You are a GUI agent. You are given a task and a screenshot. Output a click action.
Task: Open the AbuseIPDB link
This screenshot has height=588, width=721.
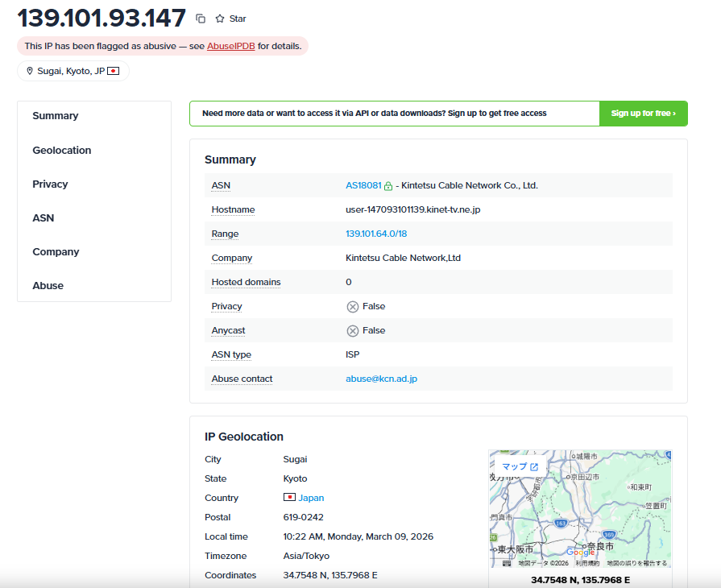[x=230, y=46]
